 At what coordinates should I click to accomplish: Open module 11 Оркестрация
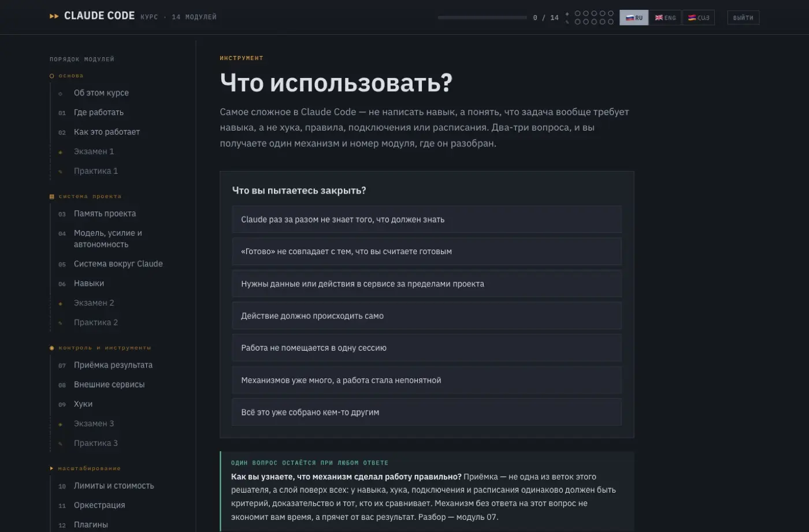point(99,505)
